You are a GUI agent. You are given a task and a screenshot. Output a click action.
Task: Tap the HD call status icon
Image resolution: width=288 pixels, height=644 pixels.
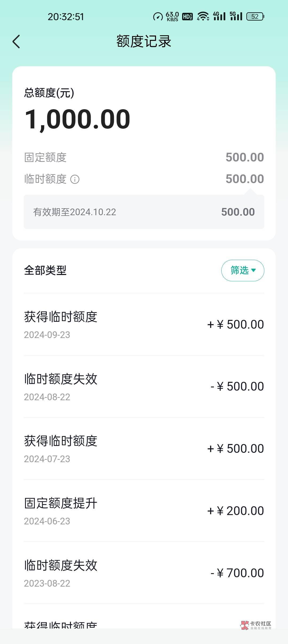click(187, 17)
